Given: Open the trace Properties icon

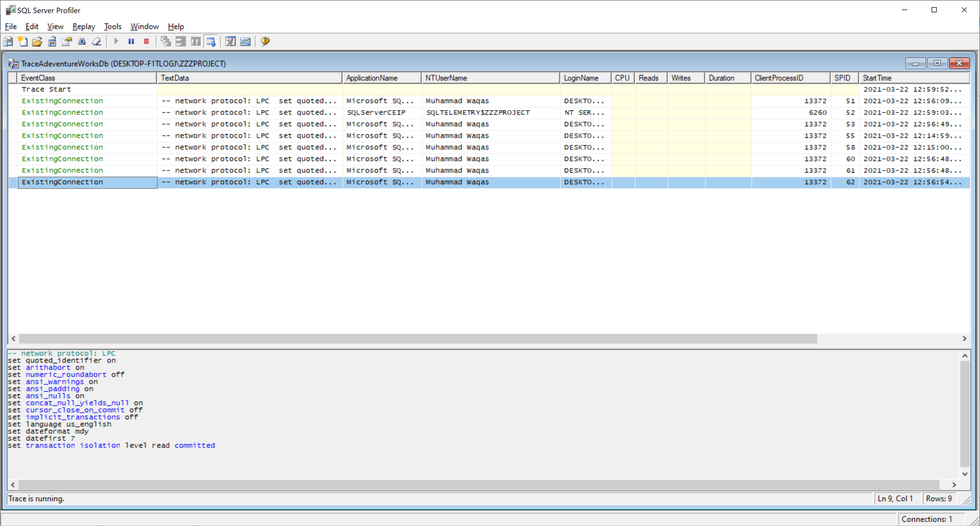Looking at the screenshot, I should pyautogui.click(x=67, y=41).
